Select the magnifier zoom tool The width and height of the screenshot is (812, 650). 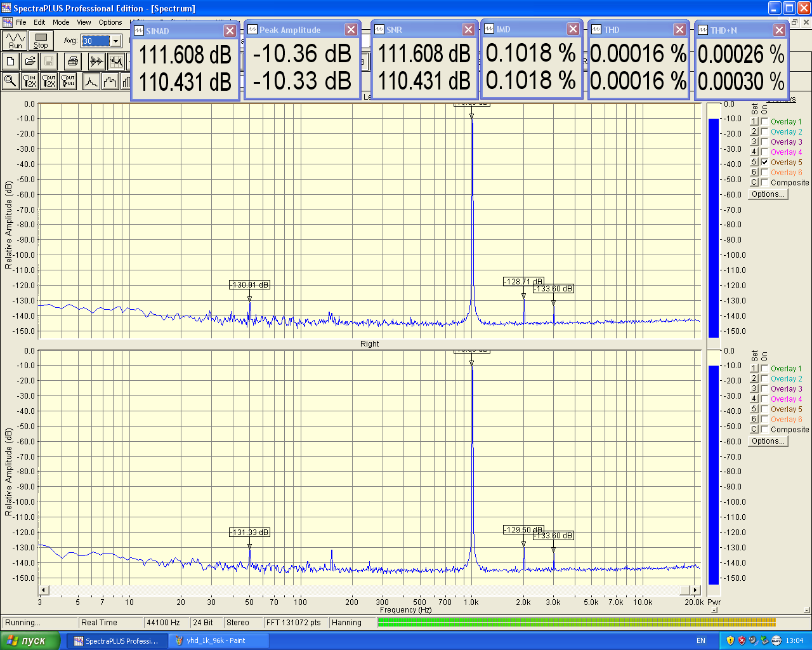click(x=10, y=81)
